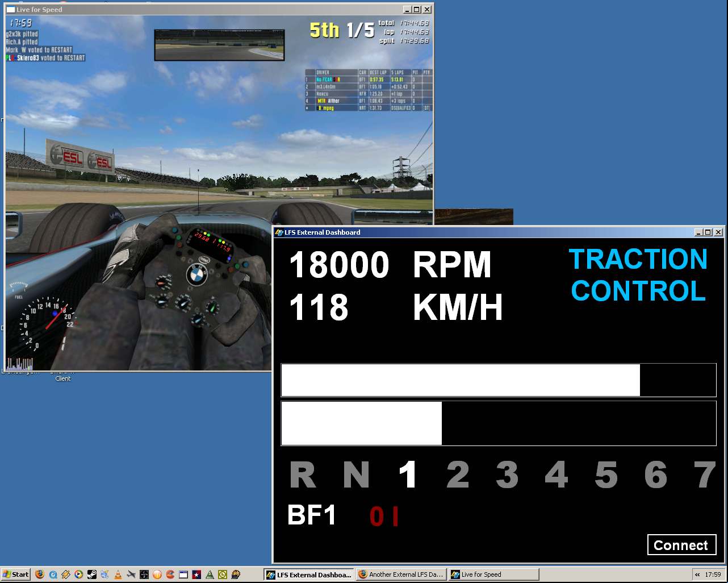
Task: Click the 118 KM/H speed readout
Action: [x=396, y=307]
